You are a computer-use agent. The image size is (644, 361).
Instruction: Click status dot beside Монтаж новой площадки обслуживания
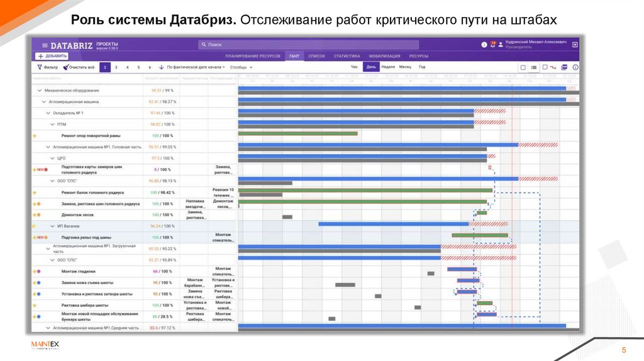pyautogui.click(x=39, y=316)
